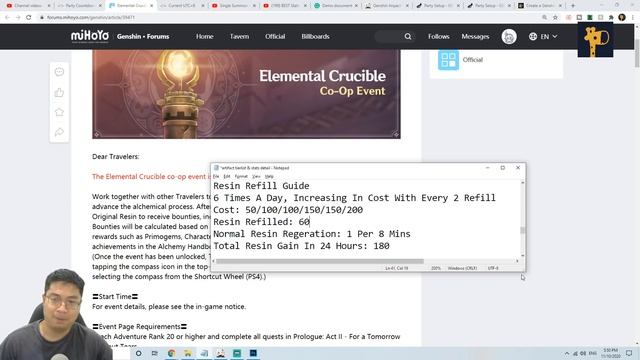The width and height of the screenshot is (640, 360).
Task: Switch to the Party Countdown tab
Action: (x=79, y=6)
